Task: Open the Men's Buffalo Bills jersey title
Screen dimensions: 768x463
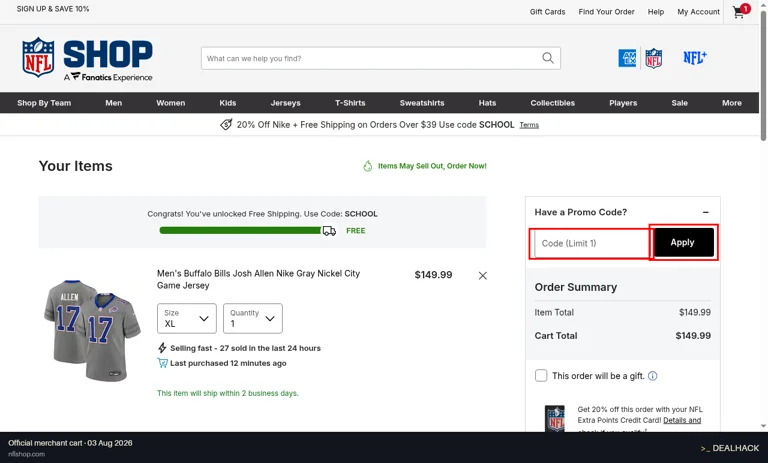Action: click(x=258, y=279)
